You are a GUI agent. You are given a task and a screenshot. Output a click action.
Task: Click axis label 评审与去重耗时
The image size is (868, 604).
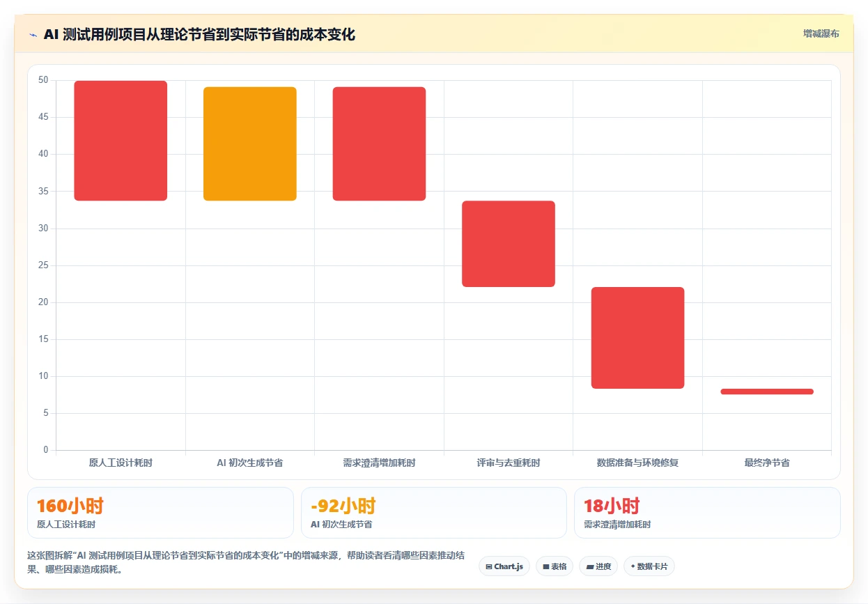point(509,463)
